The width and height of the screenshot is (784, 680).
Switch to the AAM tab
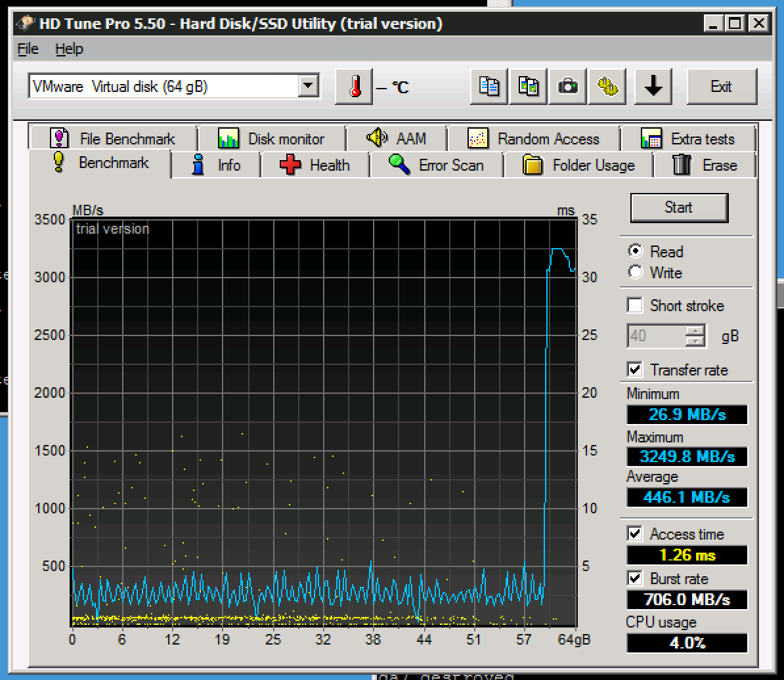(397, 138)
